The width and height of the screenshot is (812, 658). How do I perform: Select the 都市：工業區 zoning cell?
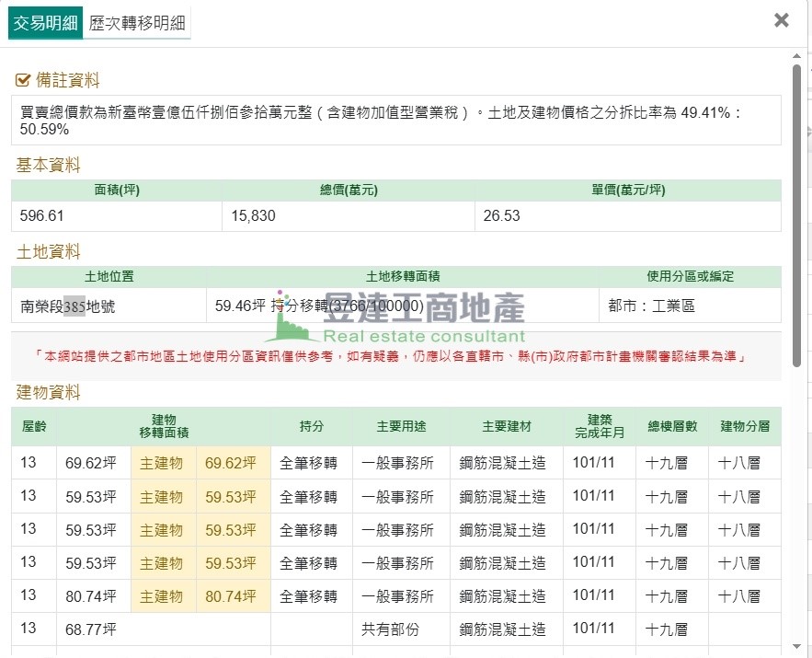[x=651, y=306]
